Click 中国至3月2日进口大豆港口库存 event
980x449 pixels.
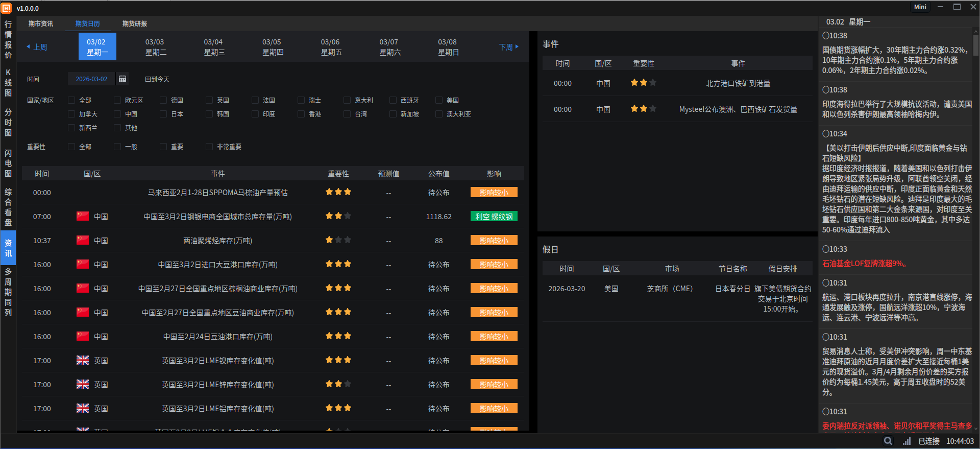pos(218,265)
